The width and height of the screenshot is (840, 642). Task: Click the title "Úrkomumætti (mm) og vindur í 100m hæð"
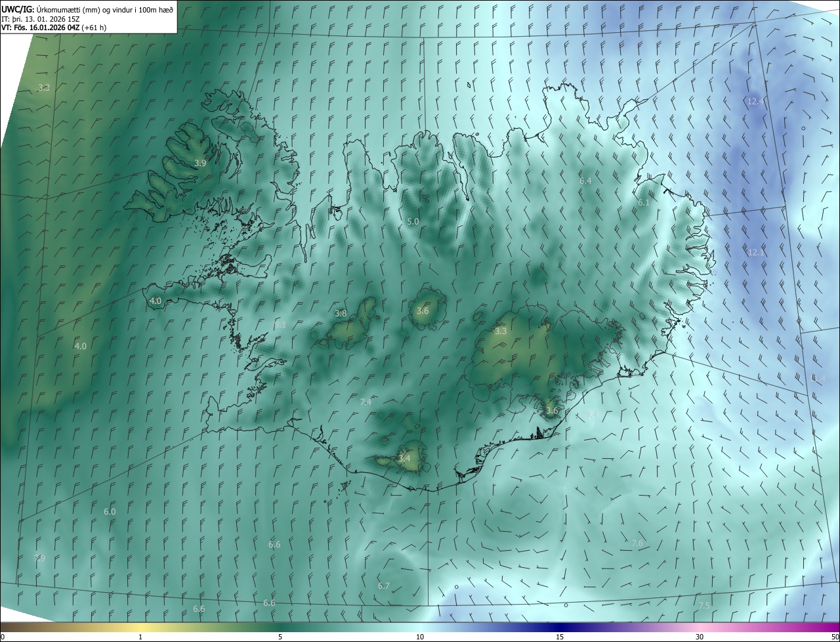pyautogui.click(x=104, y=9)
